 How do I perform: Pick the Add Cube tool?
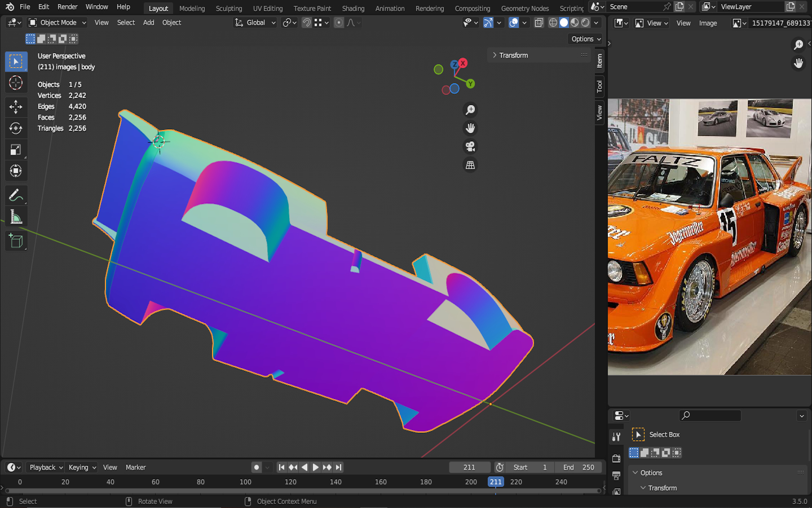pyautogui.click(x=16, y=241)
